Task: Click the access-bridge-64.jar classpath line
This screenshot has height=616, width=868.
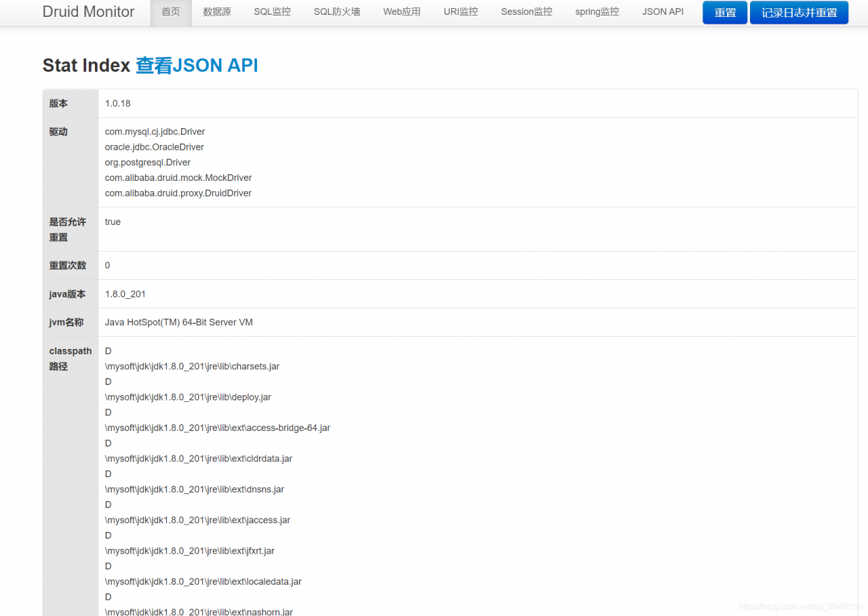Action: (218, 428)
